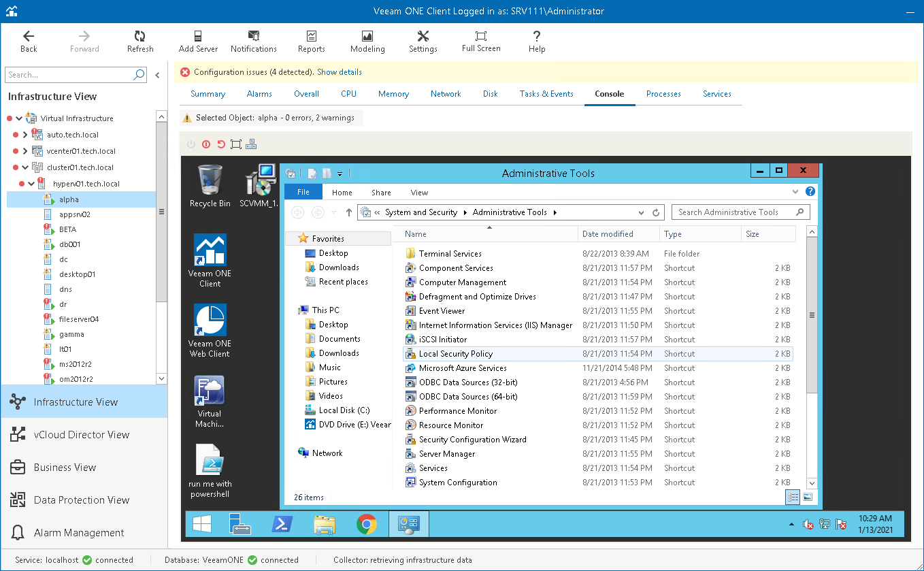Open Alarm Management
The height and width of the screenshot is (571, 924).
click(84, 533)
